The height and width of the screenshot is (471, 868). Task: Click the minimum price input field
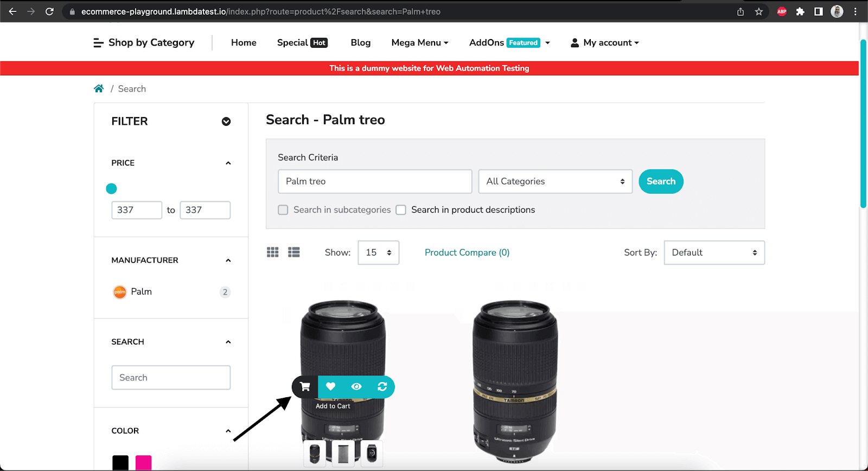coord(137,210)
